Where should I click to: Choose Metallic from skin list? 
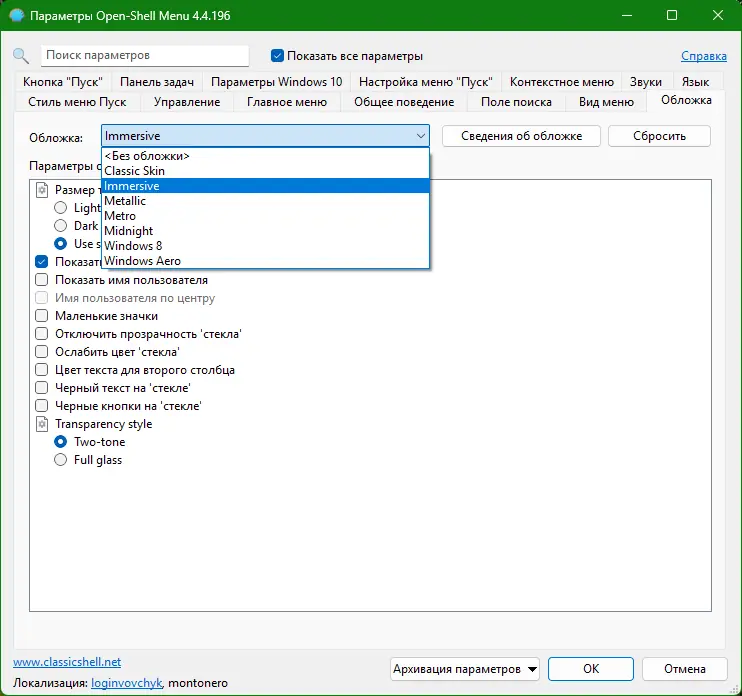(x=265, y=201)
